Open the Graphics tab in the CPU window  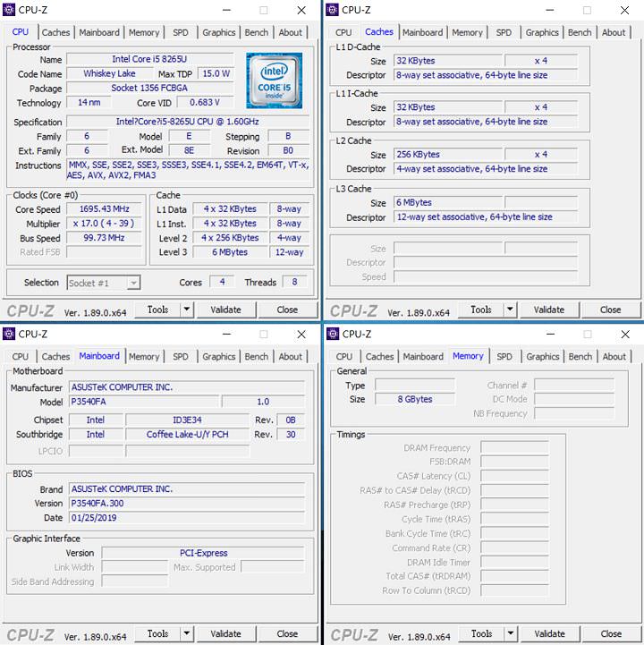click(x=219, y=32)
